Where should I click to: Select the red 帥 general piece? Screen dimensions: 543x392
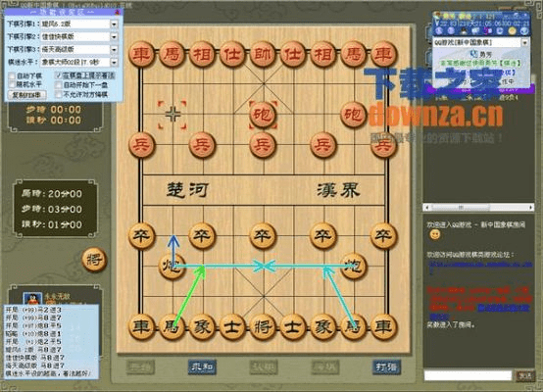click(263, 54)
